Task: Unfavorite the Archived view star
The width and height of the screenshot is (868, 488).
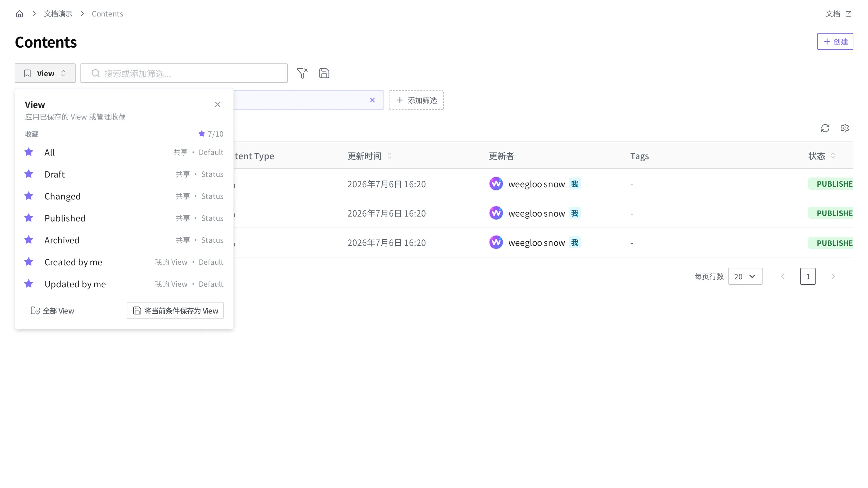Action: [29, 240]
